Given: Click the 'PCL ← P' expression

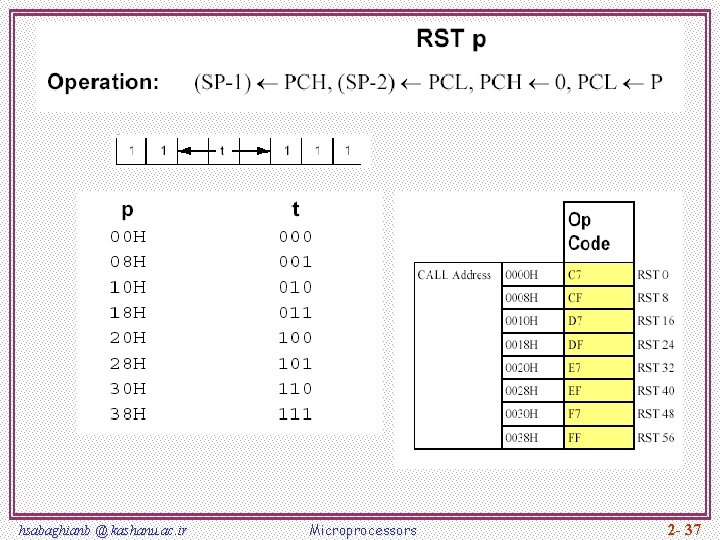Looking at the screenshot, I should (x=620, y=83).
